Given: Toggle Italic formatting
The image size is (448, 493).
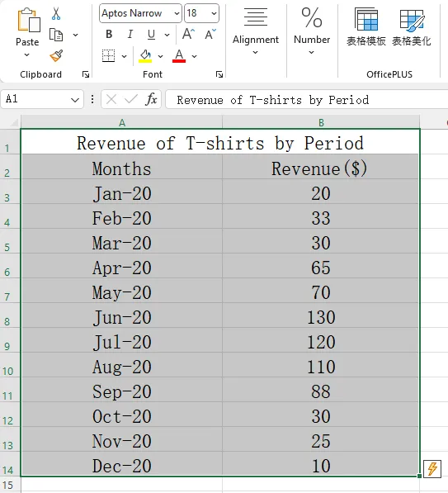Looking at the screenshot, I should [130, 34].
